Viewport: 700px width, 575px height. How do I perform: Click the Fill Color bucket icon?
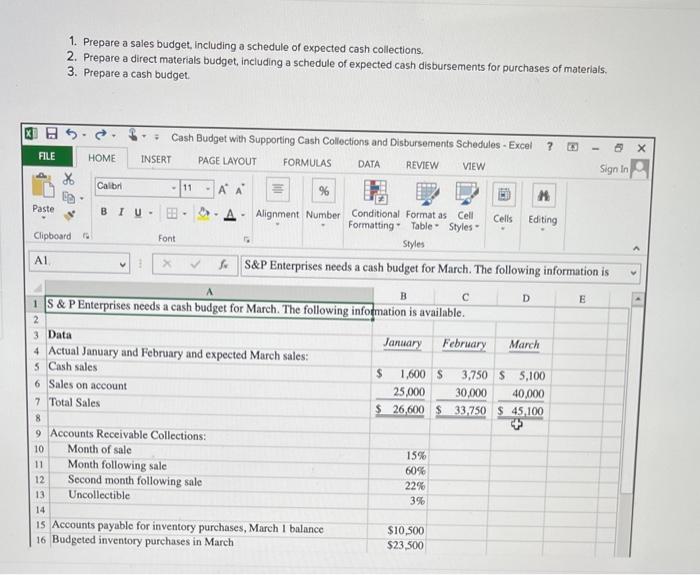coord(204,213)
